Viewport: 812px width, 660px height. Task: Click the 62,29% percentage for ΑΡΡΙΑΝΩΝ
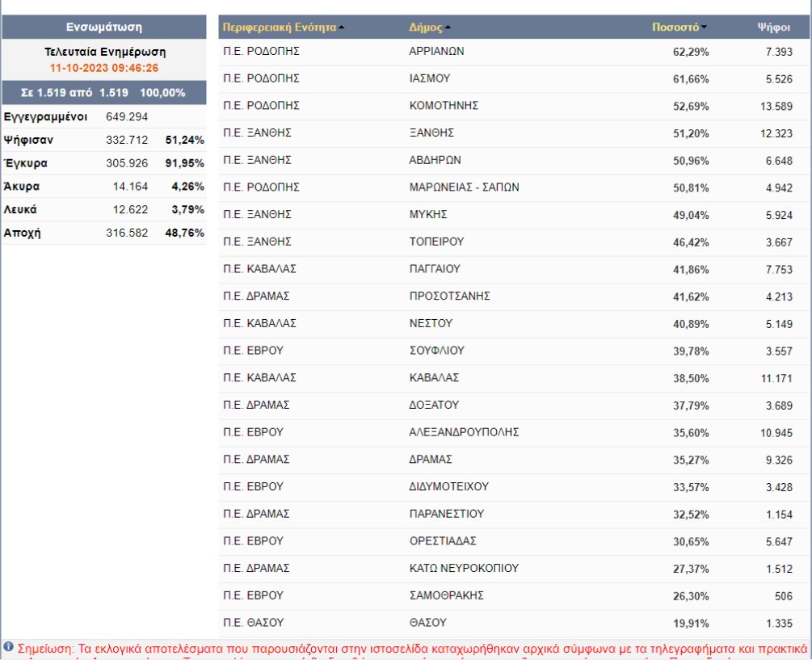692,52
